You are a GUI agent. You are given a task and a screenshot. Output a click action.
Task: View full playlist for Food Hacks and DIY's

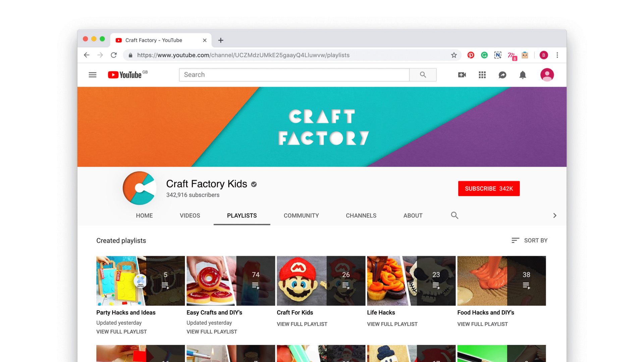(x=482, y=324)
